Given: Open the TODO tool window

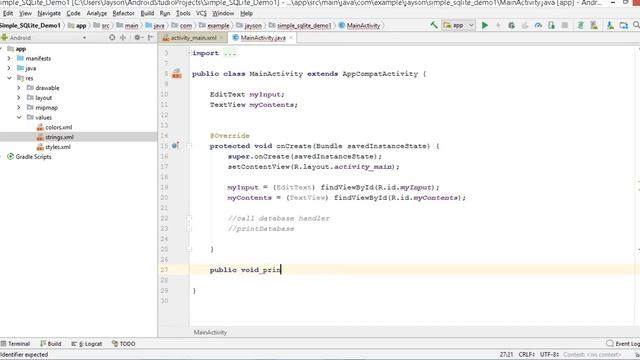Looking at the screenshot, I should tap(123, 344).
